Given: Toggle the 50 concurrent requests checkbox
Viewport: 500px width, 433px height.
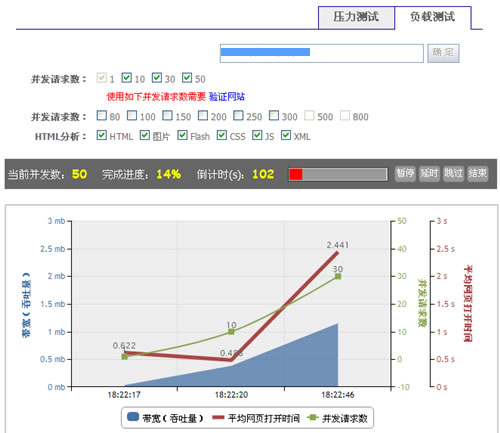Looking at the screenshot, I should [187, 78].
